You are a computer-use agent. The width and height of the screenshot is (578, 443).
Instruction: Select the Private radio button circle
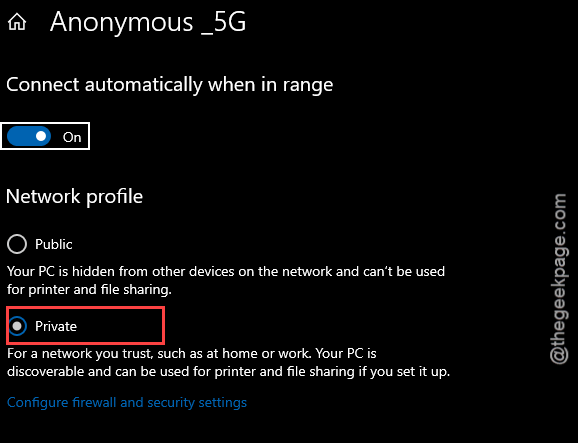(17, 326)
